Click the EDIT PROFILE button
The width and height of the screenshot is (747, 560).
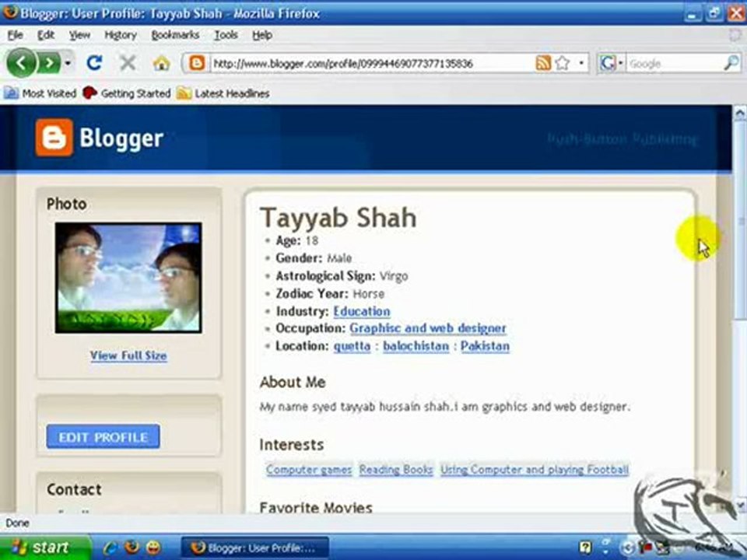click(x=103, y=436)
